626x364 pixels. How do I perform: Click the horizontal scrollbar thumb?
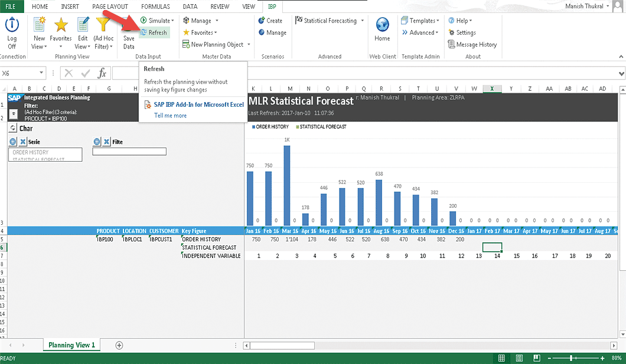[282, 346]
